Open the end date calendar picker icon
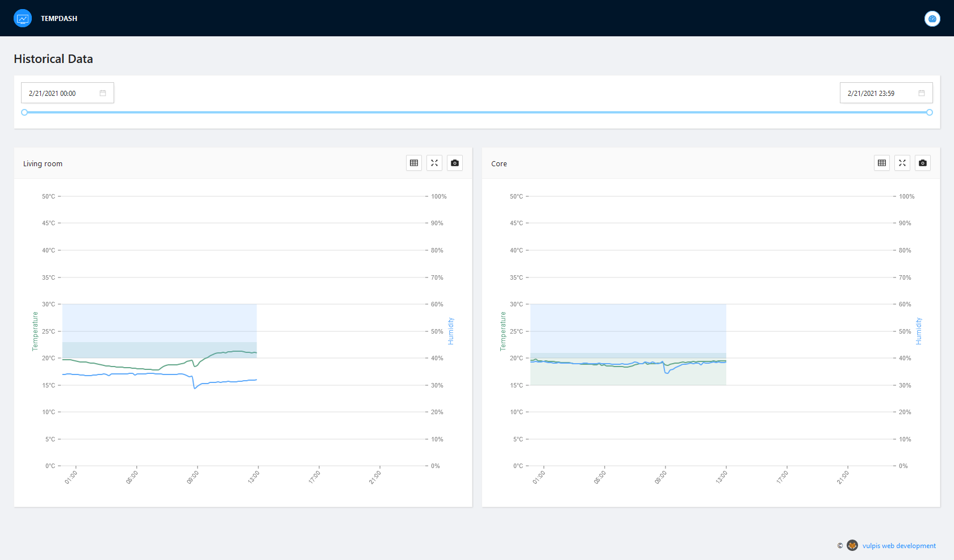This screenshot has width=954, height=560. tap(922, 93)
